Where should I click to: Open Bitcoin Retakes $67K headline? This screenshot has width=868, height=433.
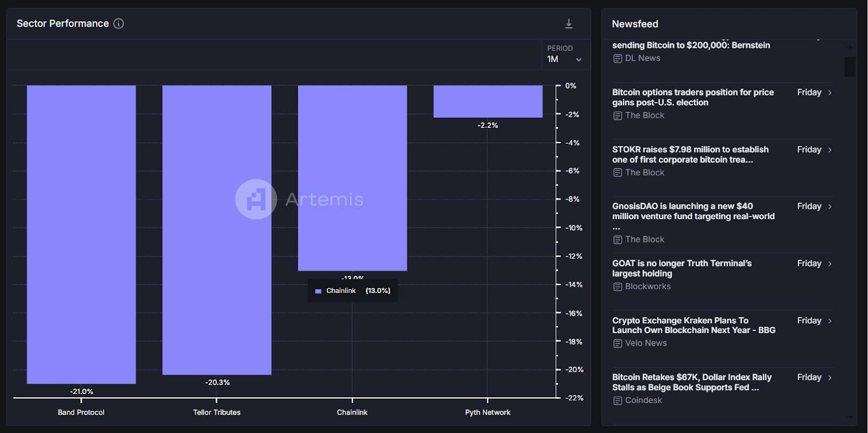point(692,382)
